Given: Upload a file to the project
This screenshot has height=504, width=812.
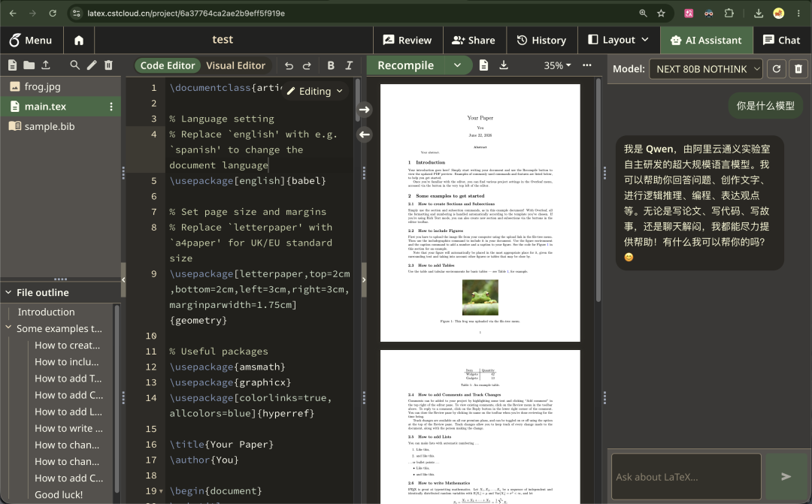Looking at the screenshot, I should point(46,65).
